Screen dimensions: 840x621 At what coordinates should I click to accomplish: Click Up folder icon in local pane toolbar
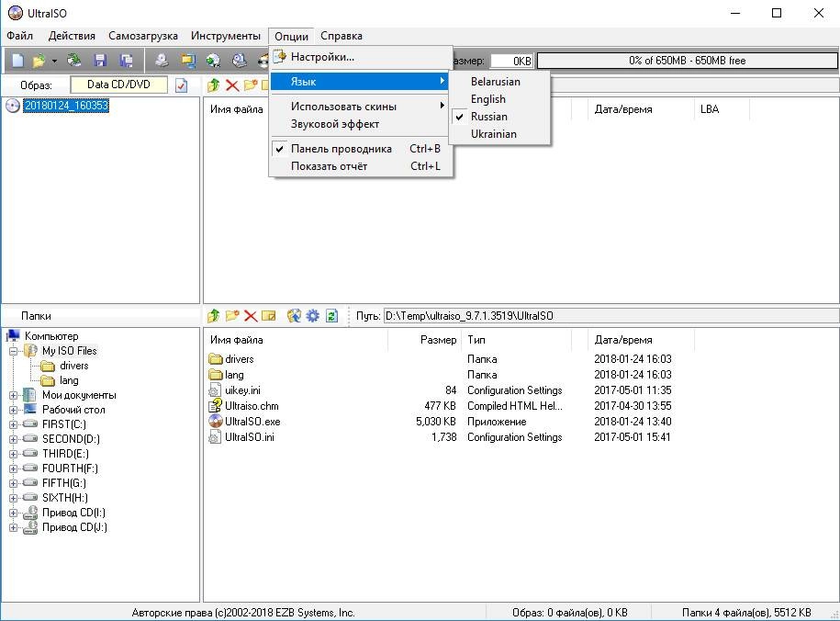tap(214, 315)
